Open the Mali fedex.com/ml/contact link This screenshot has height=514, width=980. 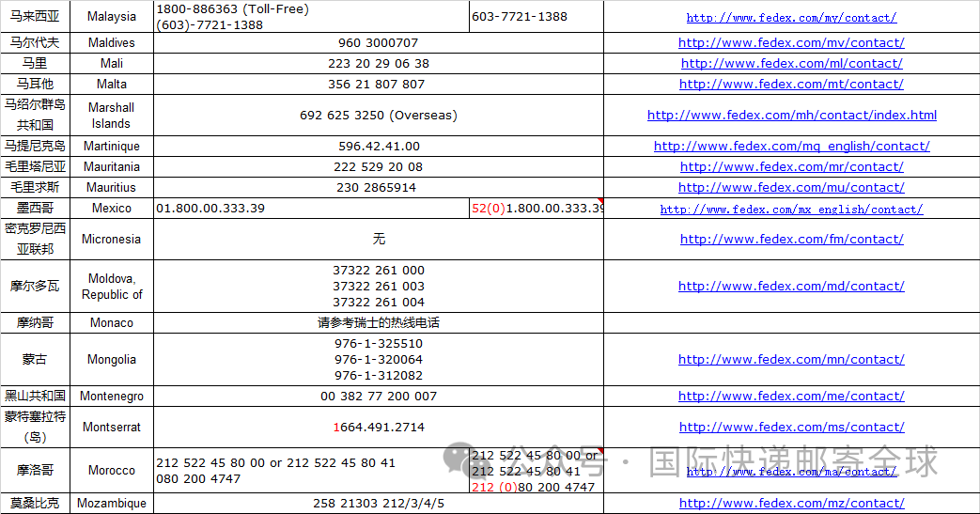tap(791, 63)
